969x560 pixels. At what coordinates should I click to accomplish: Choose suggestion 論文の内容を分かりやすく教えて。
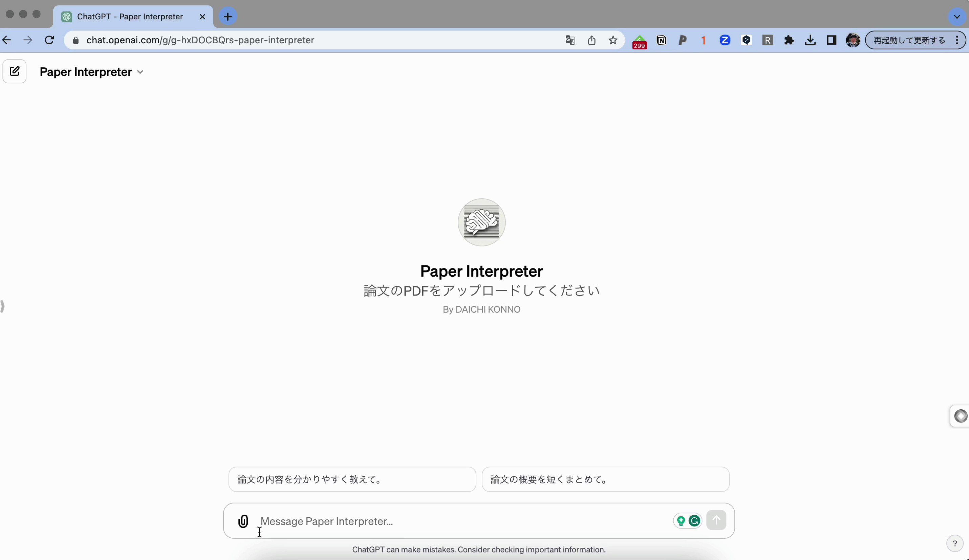(x=352, y=480)
